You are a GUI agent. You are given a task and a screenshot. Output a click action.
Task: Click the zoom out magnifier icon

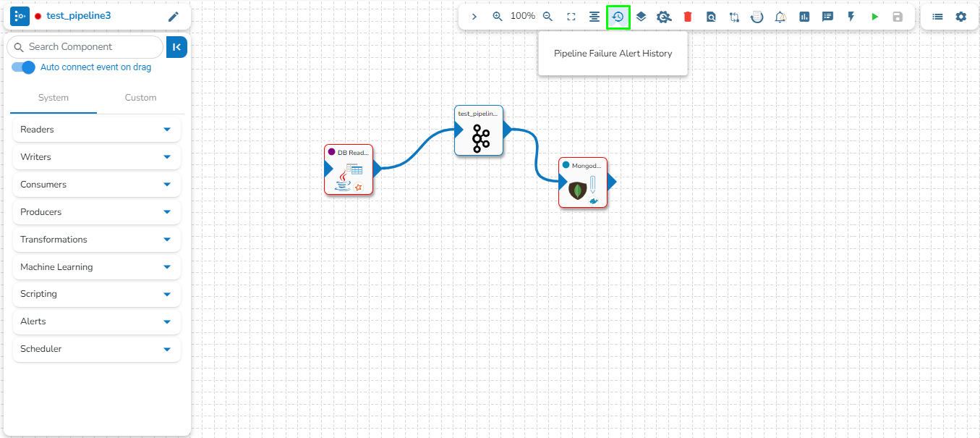548,17
